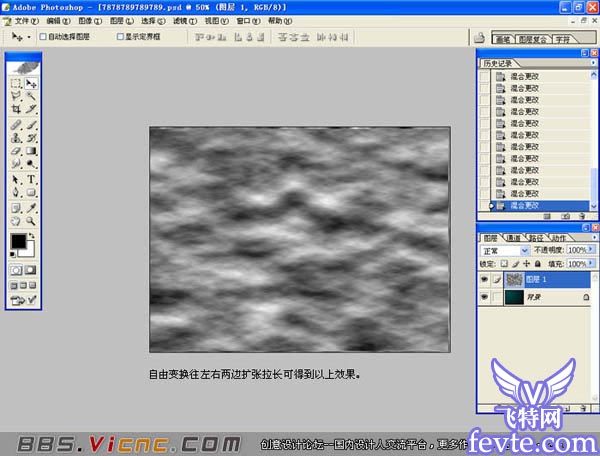Viewport: 600px width, 456px height.
Task: Select the Eraser tool
Action: [x=15, y=150]
